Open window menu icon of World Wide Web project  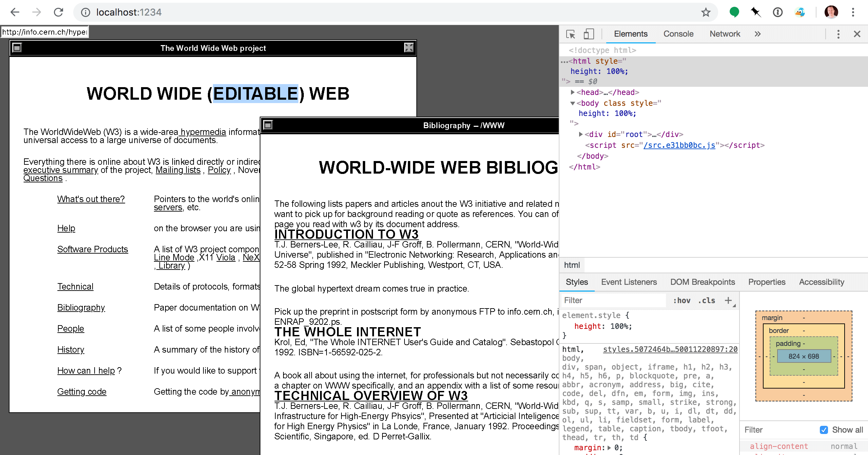[17, 48]
